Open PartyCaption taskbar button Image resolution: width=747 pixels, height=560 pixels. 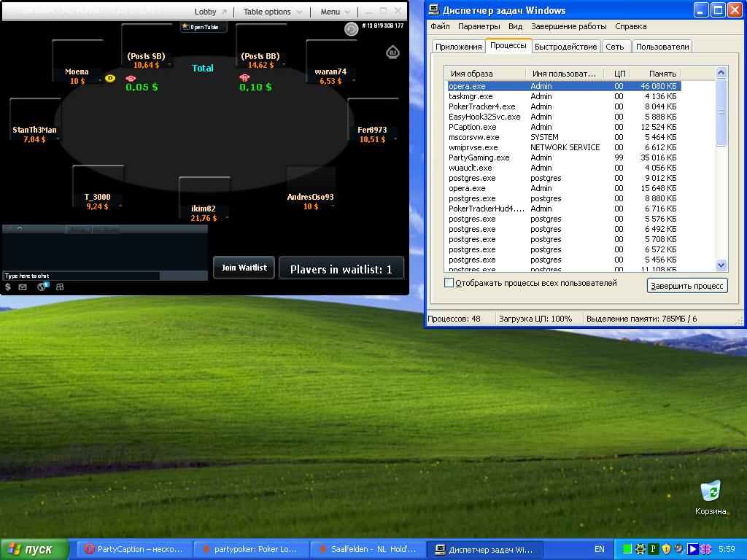click(x=135, y=549)
